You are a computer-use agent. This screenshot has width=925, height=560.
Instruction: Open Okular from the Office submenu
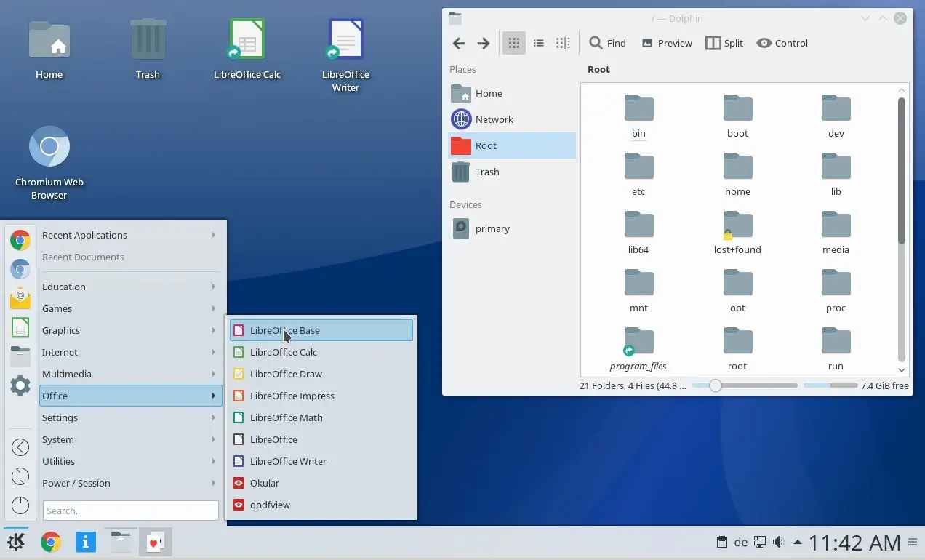(x=265, y=483)
